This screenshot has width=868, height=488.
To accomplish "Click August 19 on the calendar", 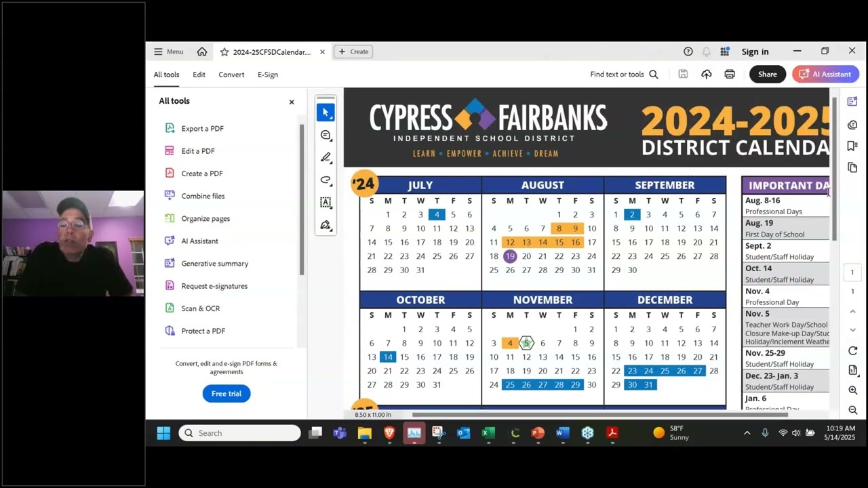I will pos(510,256).
